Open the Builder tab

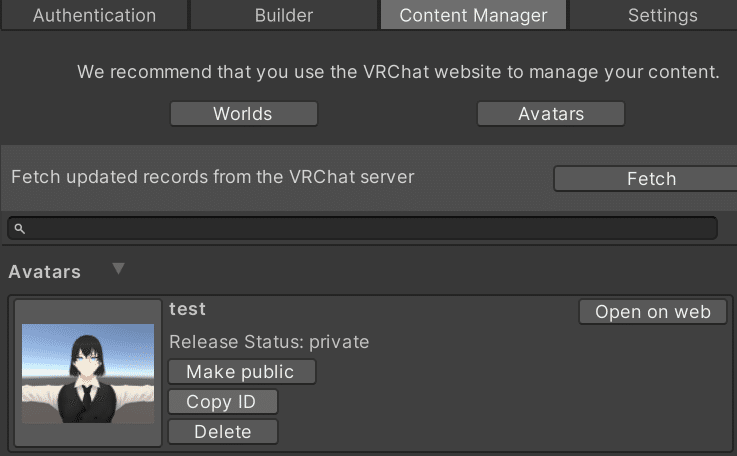click(284, 15)
